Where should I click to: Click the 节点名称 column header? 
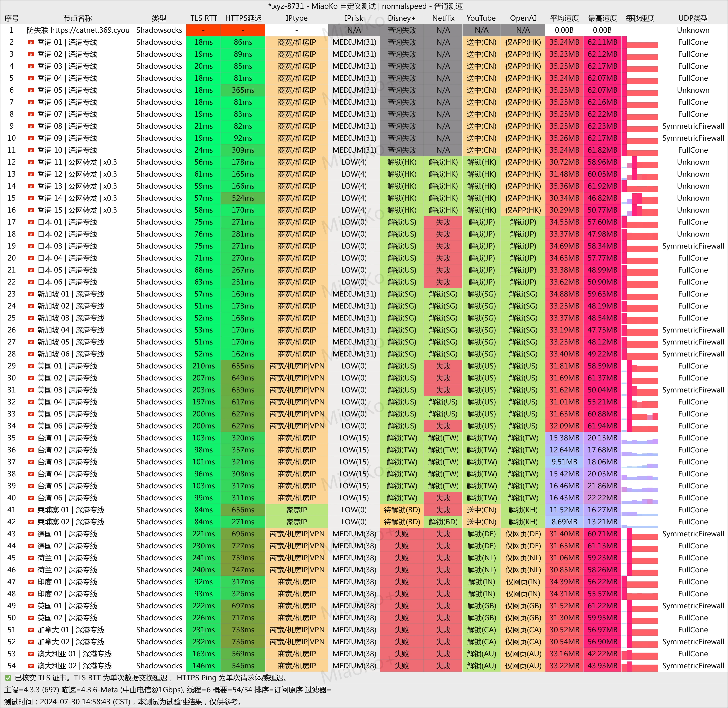(77, 18)
